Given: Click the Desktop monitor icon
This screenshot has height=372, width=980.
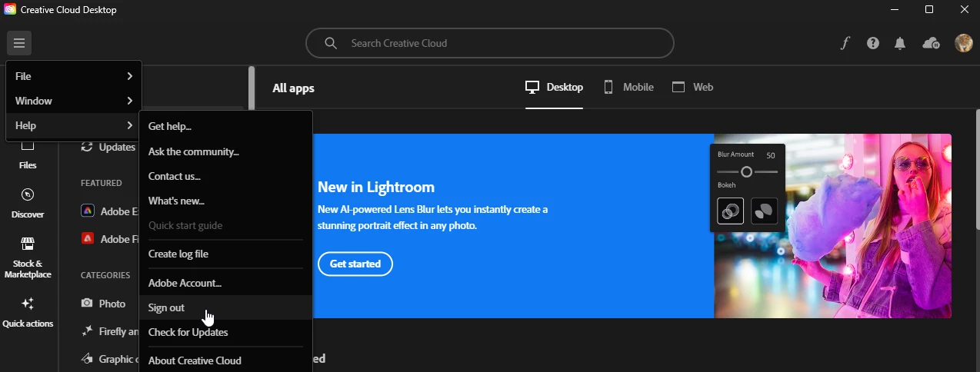Looking at the screenshot, I should coord(532,87).
